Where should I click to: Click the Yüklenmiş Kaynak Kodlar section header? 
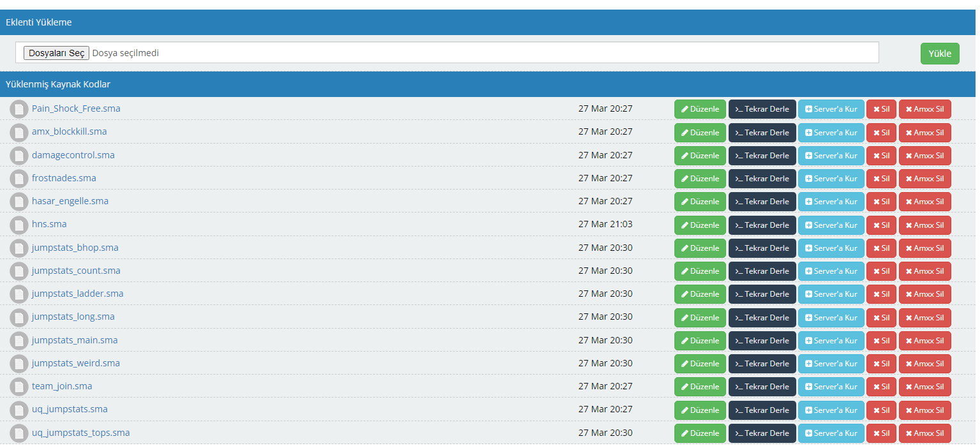click(x=487, y=84)
